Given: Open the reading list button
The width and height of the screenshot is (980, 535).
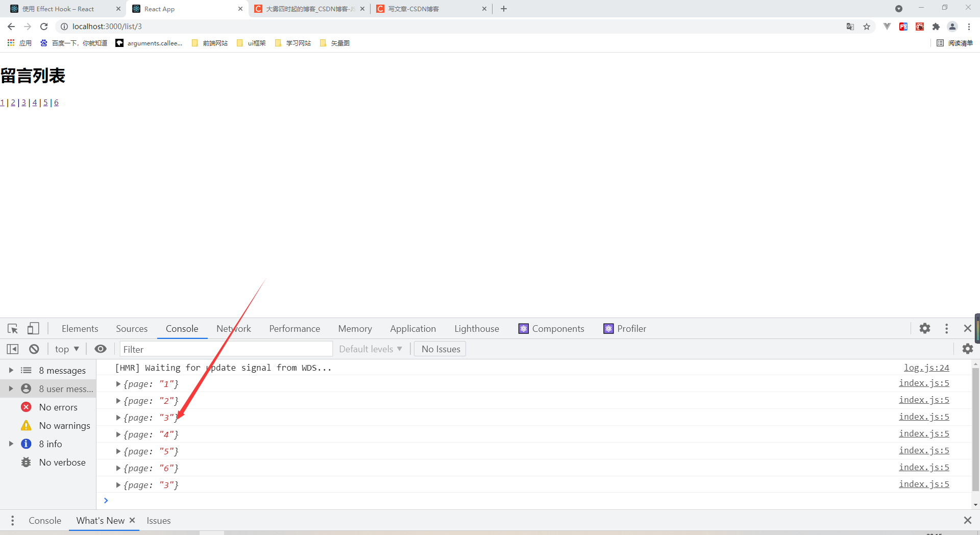Looking at the screenshot, I should [954, 43].
